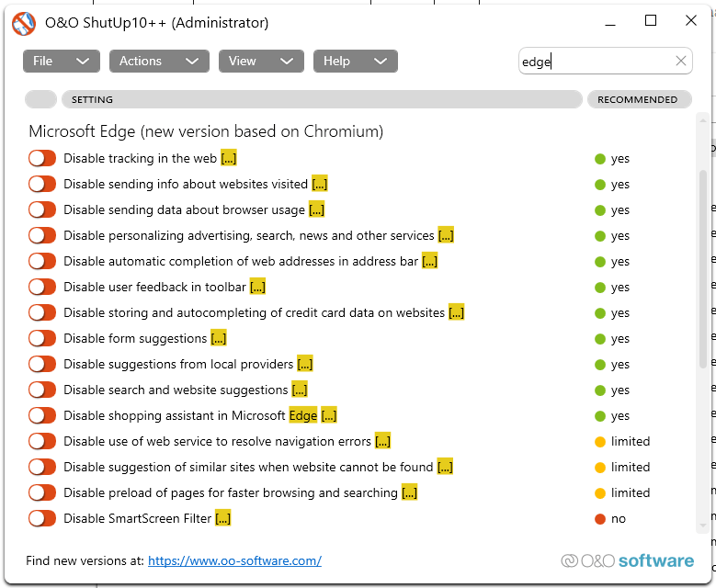This screenshot has height=588, width=716.
Task: Expand the View dropdown menu
Action: 260,62
